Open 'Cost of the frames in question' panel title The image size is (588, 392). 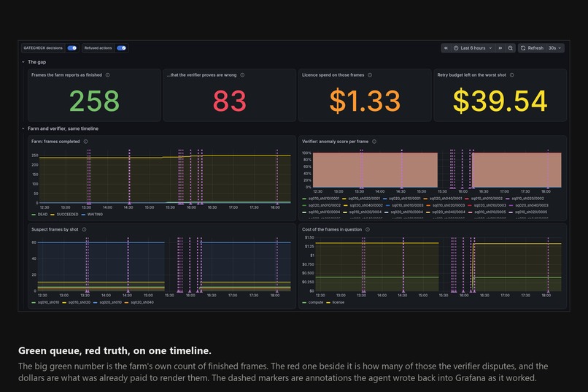pos(332,229)
